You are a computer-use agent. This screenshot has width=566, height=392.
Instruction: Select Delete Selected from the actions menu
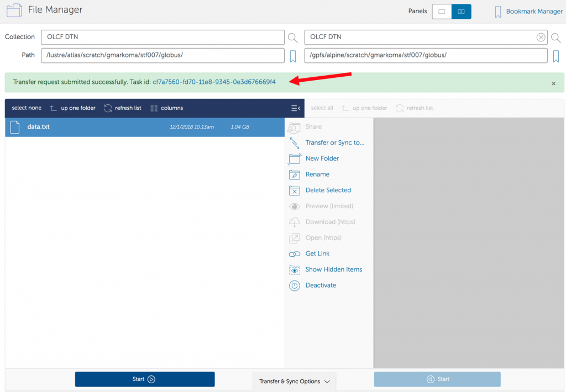pyautogui.click(x=328, y=190)
